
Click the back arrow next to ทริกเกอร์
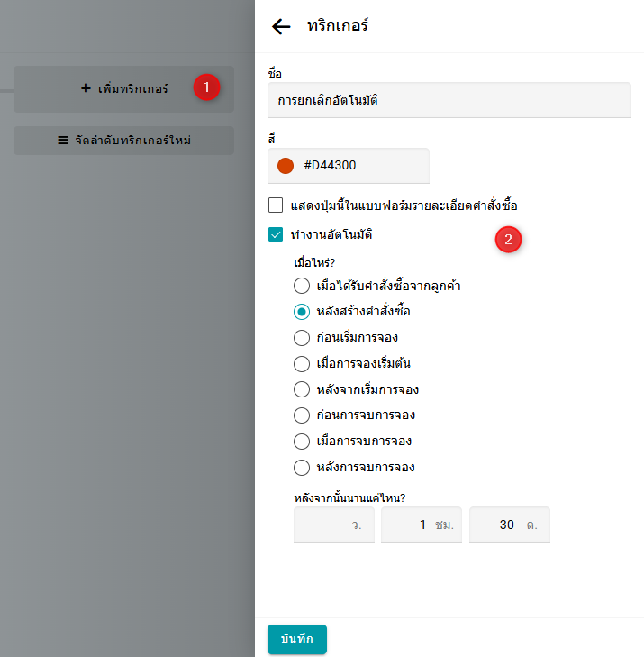coord(281,26)
